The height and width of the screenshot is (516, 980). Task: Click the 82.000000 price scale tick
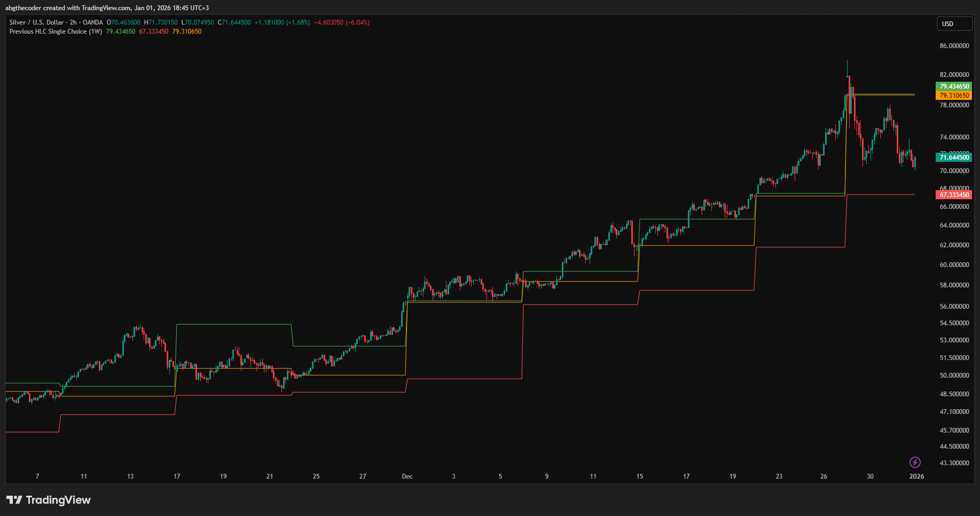pos(954,75)
